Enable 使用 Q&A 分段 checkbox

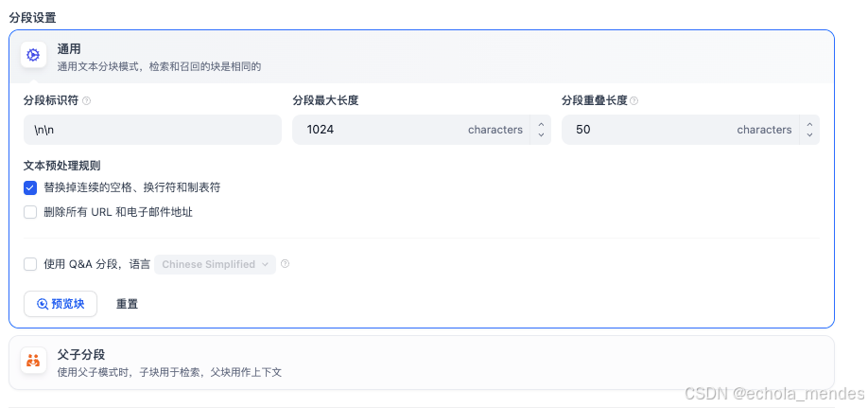[x=30, y=264]
